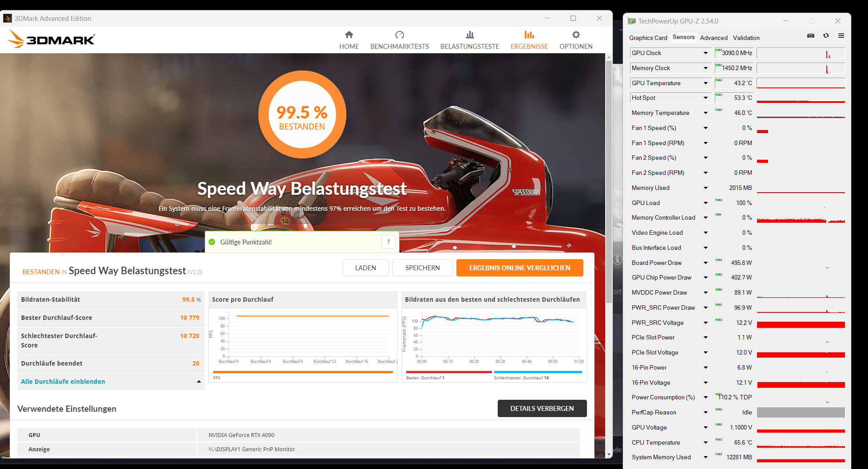Click NVIDIA GeForce RTX 4090 text
Viewport: 868px width, 469px height.
point(242,435)
